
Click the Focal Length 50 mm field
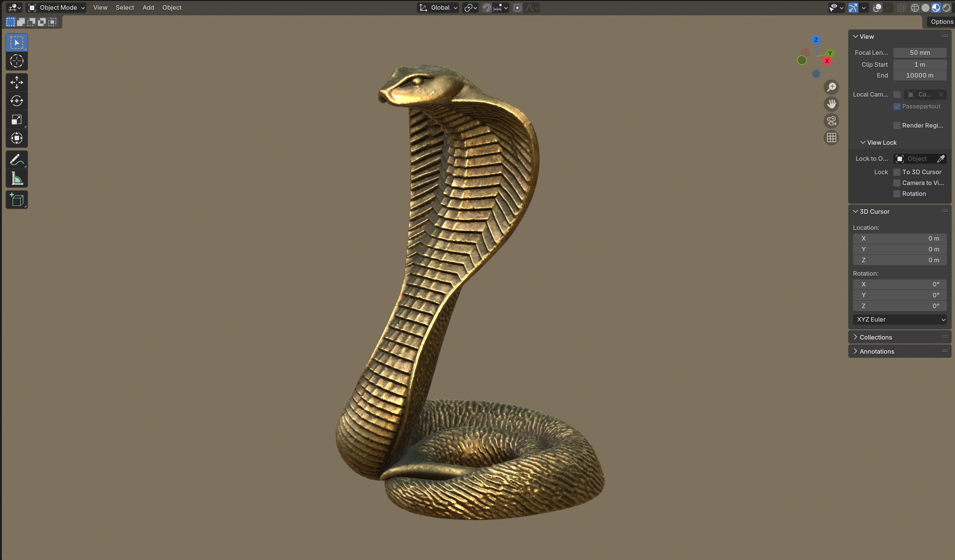click(x=920, y=53)
